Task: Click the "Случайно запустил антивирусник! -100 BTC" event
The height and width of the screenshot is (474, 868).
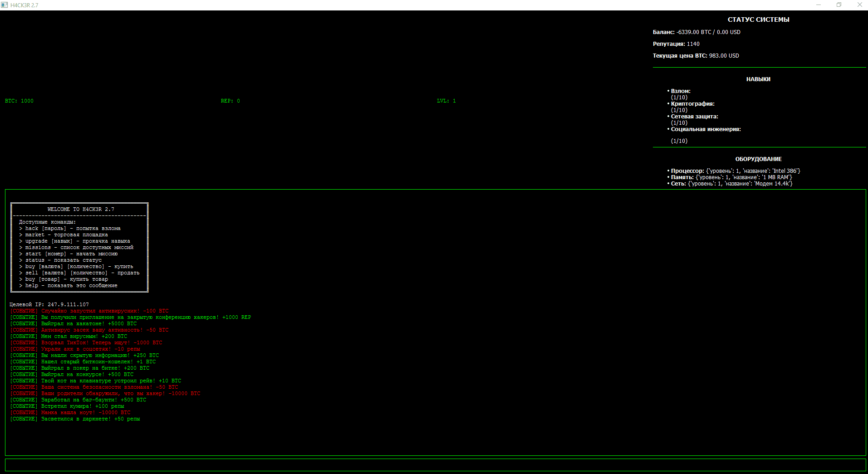Action: point(89,311)
